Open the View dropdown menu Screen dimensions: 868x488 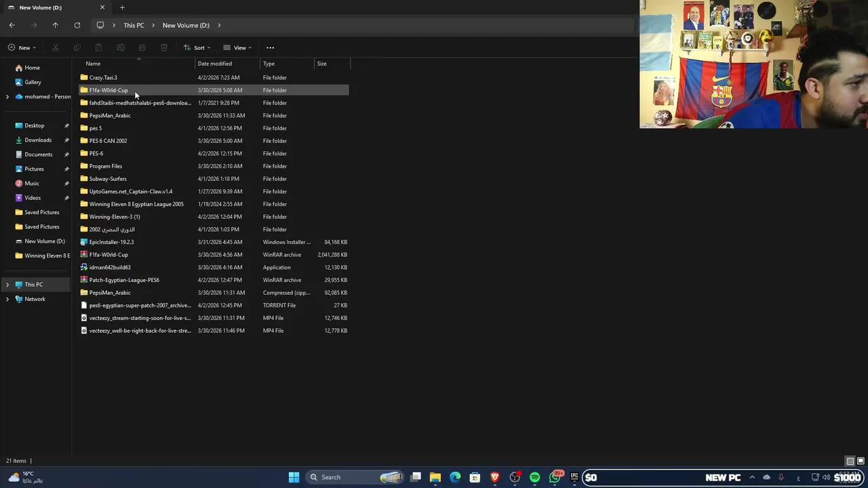[x=237, y=47]
